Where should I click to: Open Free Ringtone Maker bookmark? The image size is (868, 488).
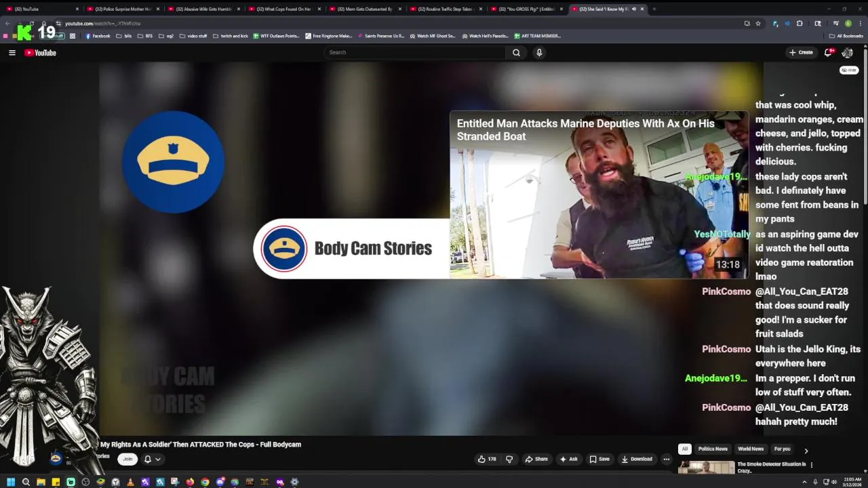coord(329,36)
